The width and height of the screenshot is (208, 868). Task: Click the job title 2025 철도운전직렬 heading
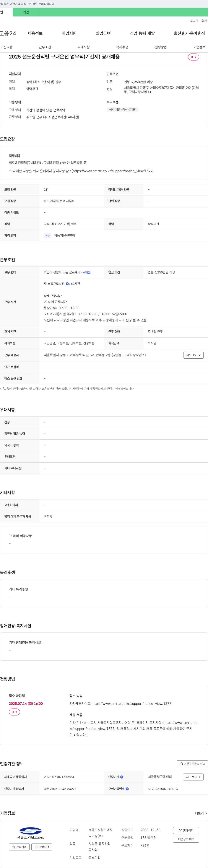(64, 57)
